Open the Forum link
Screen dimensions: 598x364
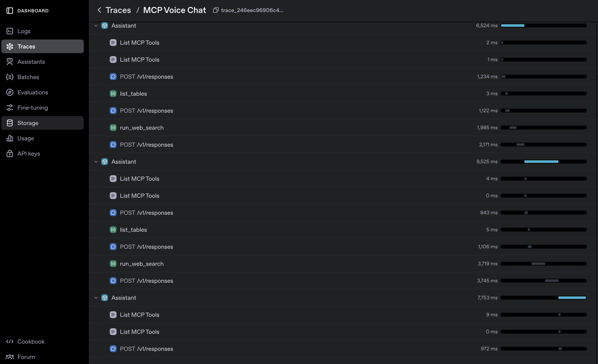click(26, 357)
